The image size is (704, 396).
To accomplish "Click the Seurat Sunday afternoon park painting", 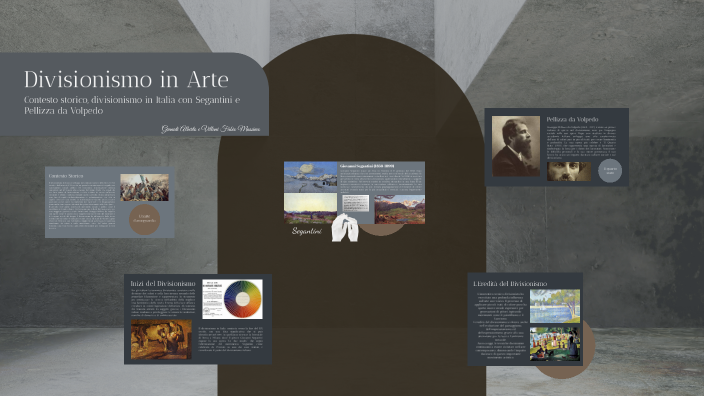I will click(x=554, y=344).
